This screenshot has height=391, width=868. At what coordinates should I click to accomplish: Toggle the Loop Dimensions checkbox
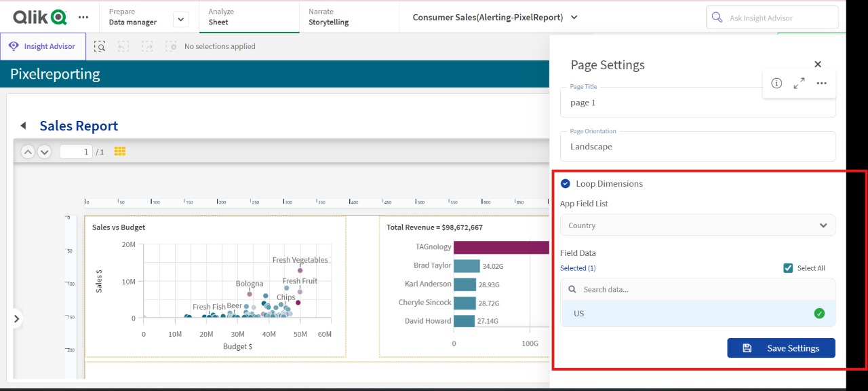[565, 183]
